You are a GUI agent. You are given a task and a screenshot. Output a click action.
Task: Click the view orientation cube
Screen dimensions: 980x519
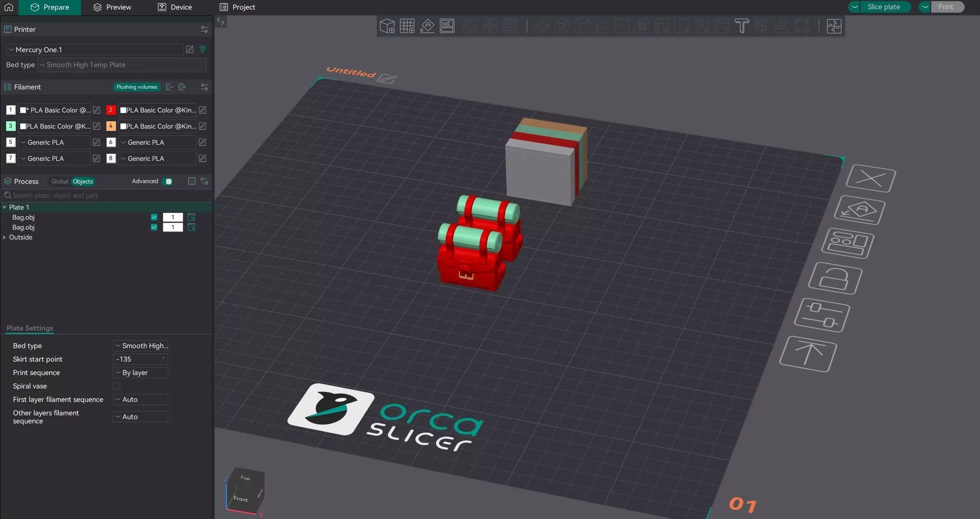tap(245, 491)
